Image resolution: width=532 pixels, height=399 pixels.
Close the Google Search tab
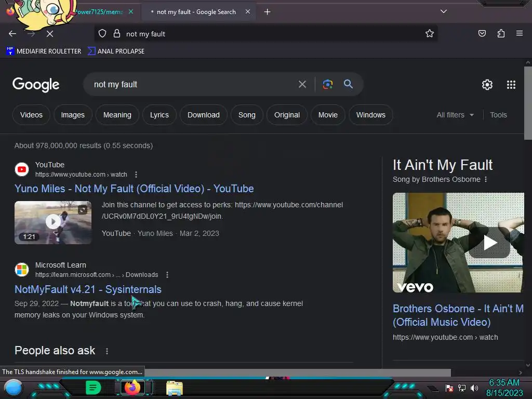[248, 11]
